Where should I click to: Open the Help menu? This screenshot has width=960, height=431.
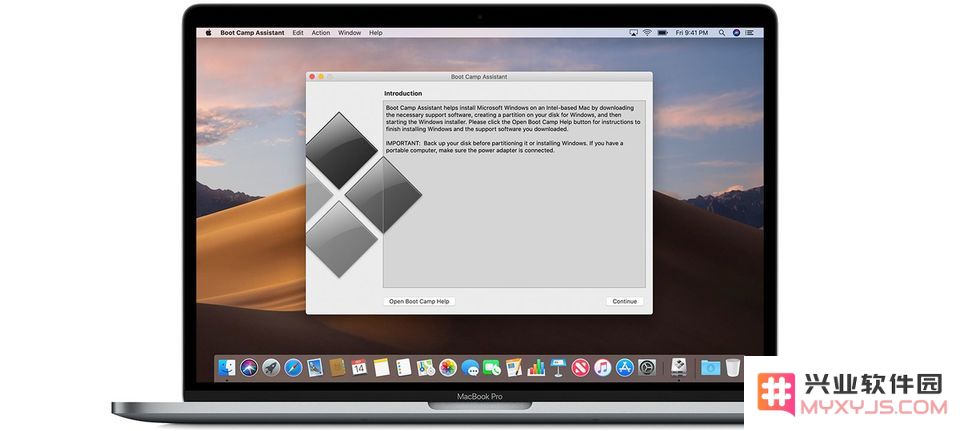(x=376, y=32)
